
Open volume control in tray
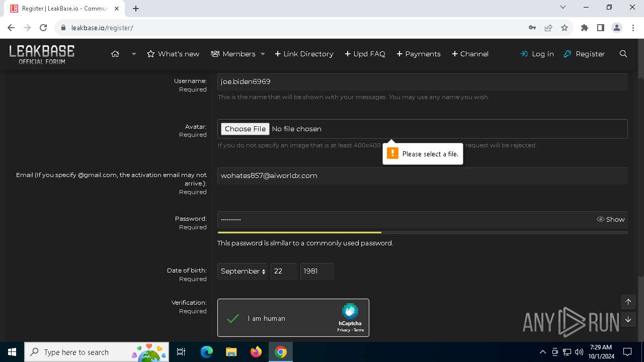tap(579, 352)
